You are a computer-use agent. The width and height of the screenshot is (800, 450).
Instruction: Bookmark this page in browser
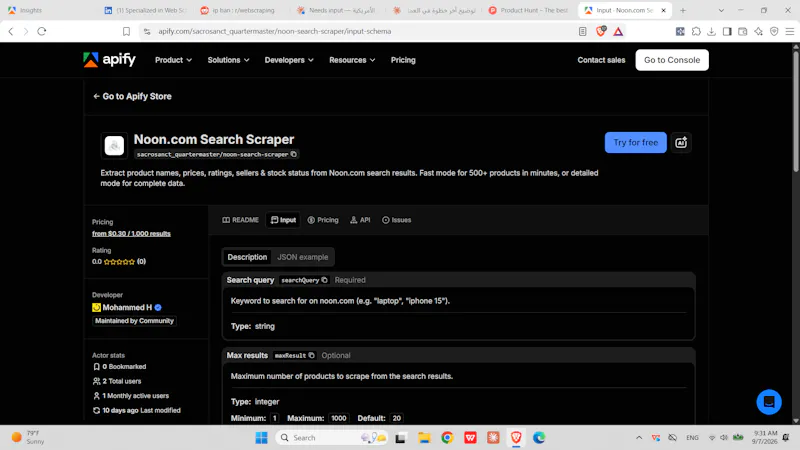(126, 32)
